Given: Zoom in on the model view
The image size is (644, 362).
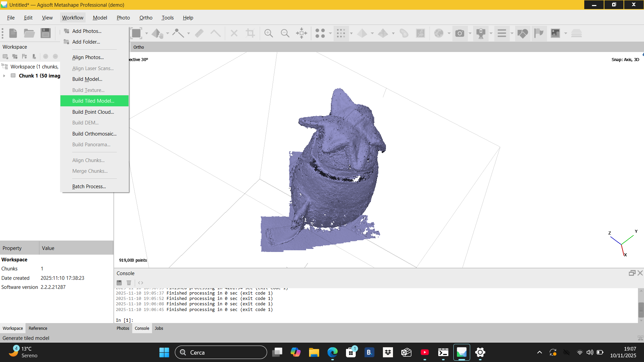Looking at the screenshot, I should tap(268, 33).
